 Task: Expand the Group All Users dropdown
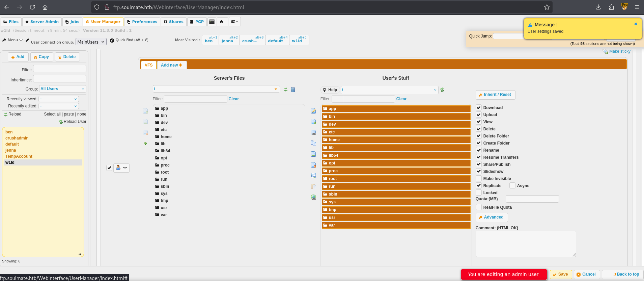click(x=62, y=89)
